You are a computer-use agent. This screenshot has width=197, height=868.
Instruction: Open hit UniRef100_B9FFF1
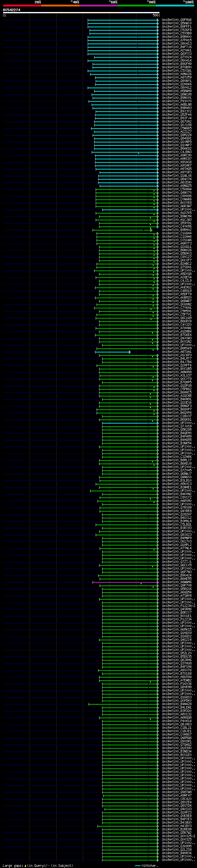177,26
